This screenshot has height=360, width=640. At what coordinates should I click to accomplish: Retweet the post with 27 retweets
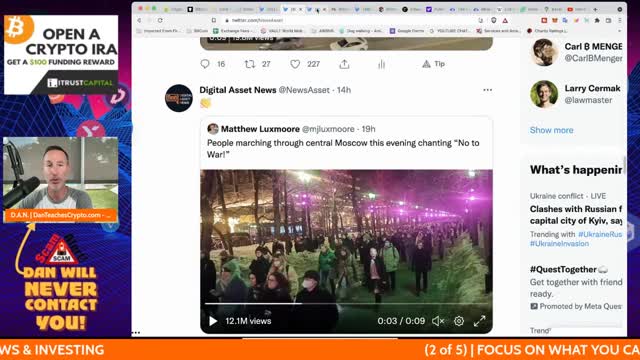pyautogui.click(x=249, y=64)
